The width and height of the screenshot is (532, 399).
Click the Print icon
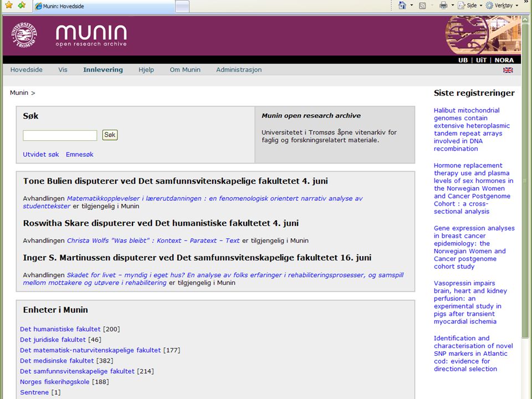click(x=443, y=6)
